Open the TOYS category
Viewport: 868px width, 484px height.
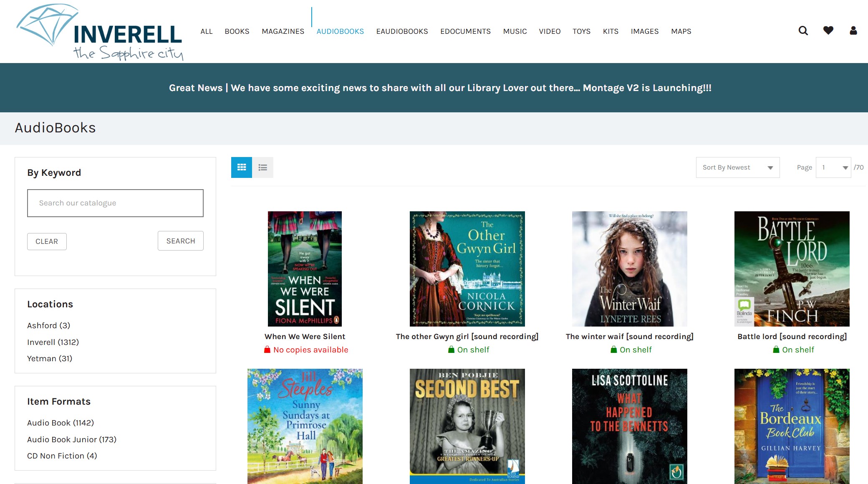[581, 31]
